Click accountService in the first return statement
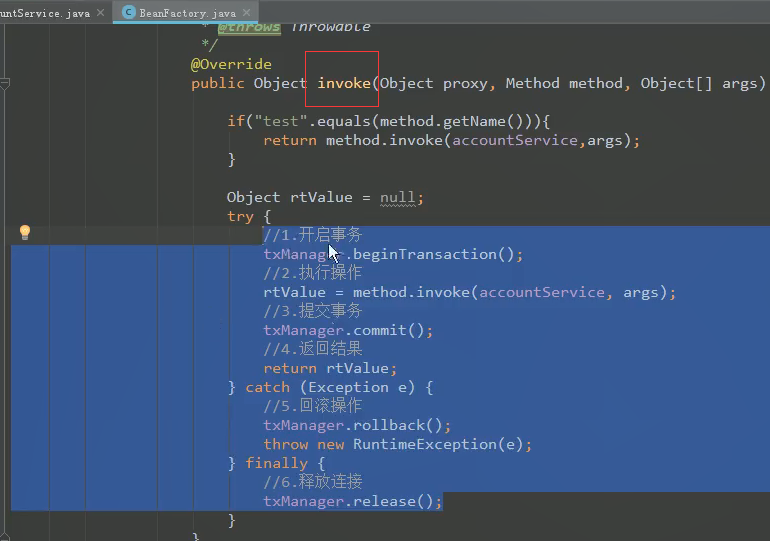770x541 pixels. point(515,140)
